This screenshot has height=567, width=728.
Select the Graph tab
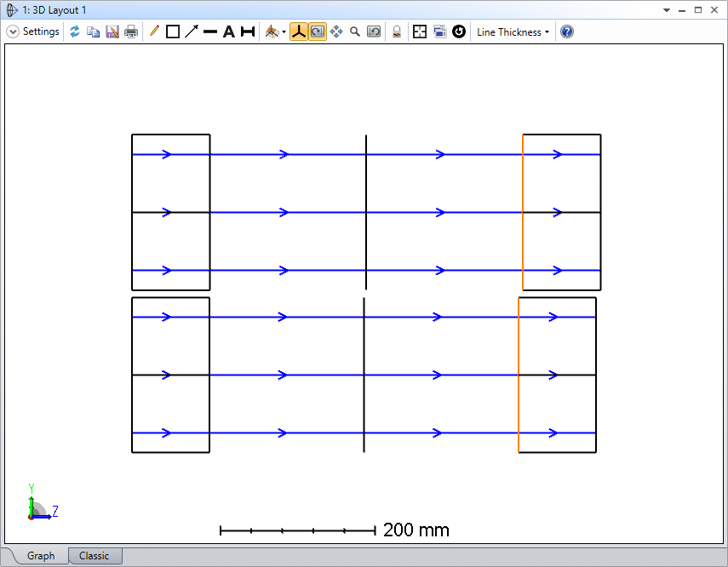click(x=40, y=555)
